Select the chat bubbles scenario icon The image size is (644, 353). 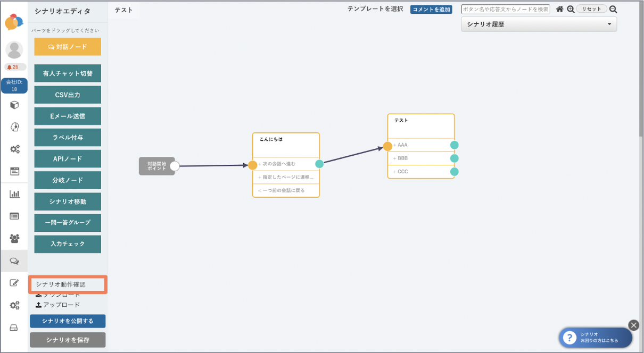(x=15, y=261)
